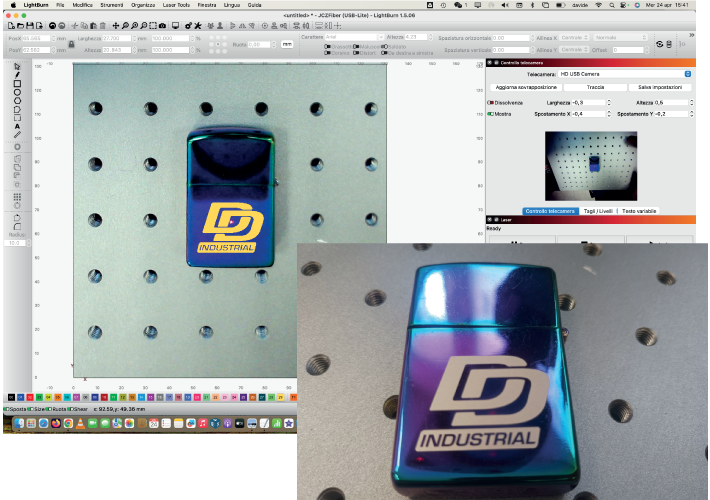
Task: Open the Strumenti menu
Action: (111, 5)
